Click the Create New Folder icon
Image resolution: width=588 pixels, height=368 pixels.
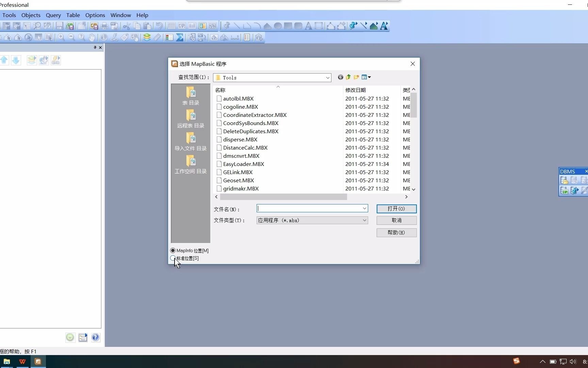[356, 77]
